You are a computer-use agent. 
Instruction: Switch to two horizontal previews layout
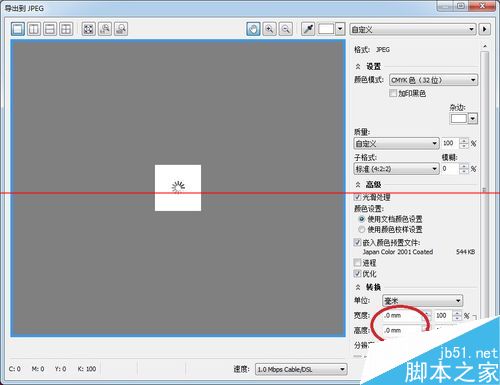pos(50,29)
